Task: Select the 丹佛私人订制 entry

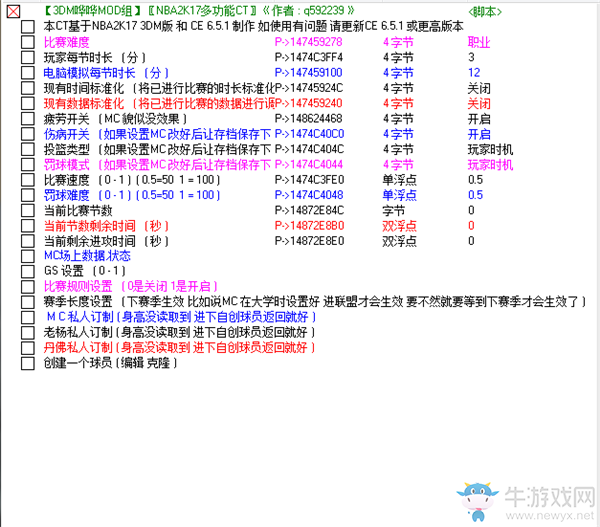Action: tap(179, 348)
